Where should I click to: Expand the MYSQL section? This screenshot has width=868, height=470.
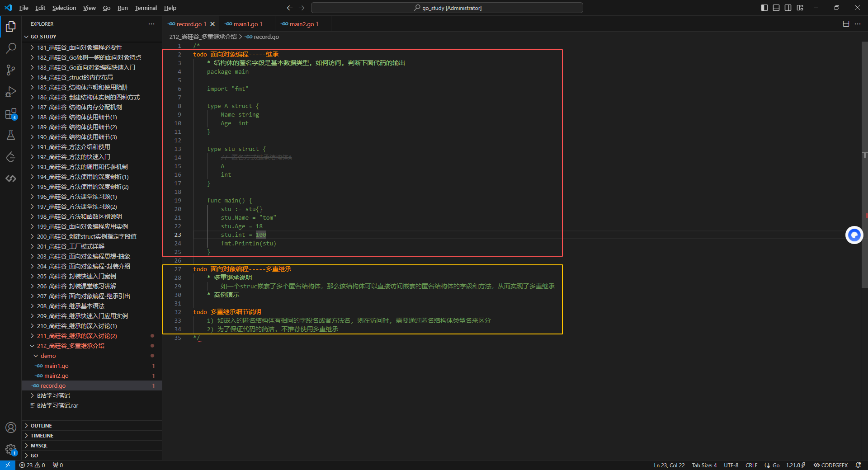[x=92, y=446]
